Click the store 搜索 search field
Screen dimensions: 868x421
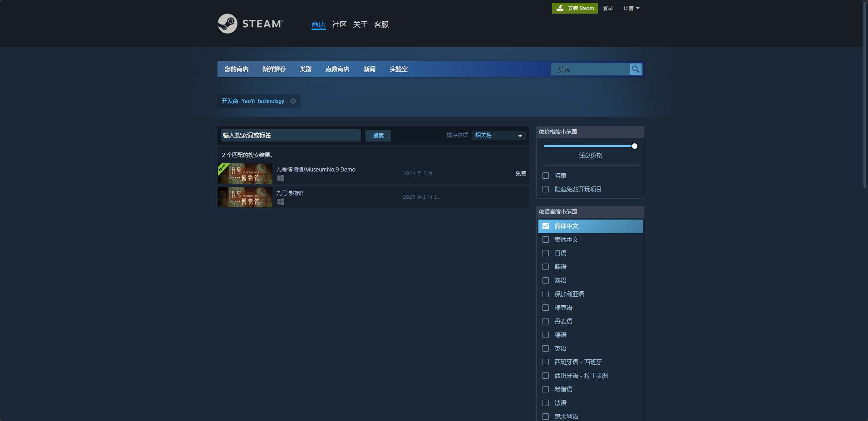(590, 69)
